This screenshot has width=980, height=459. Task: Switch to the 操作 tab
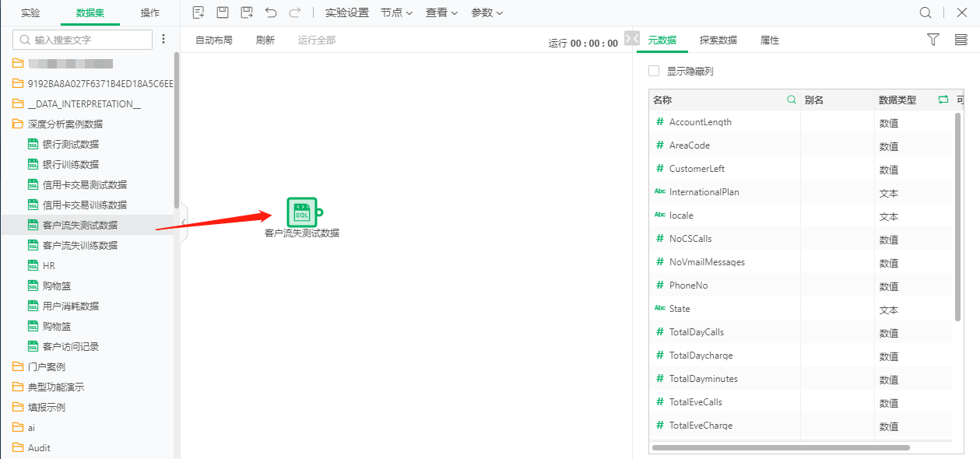[x=150, y=12]
